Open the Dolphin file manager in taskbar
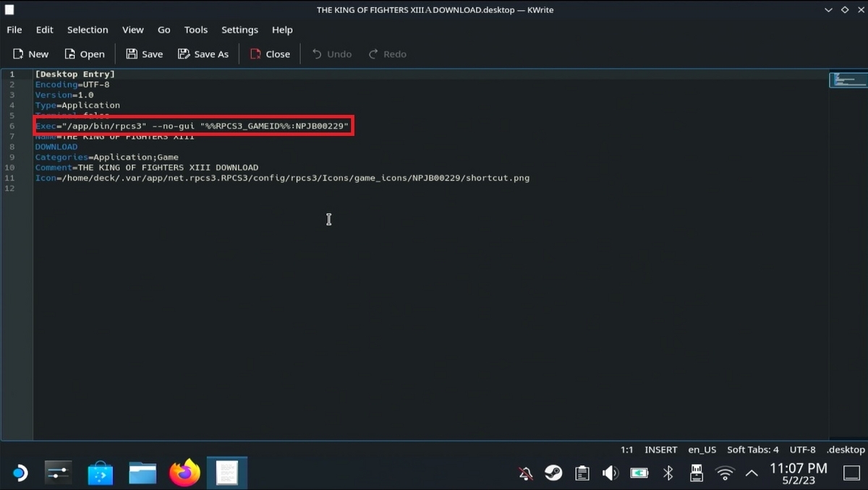 (x=142, y=473)
